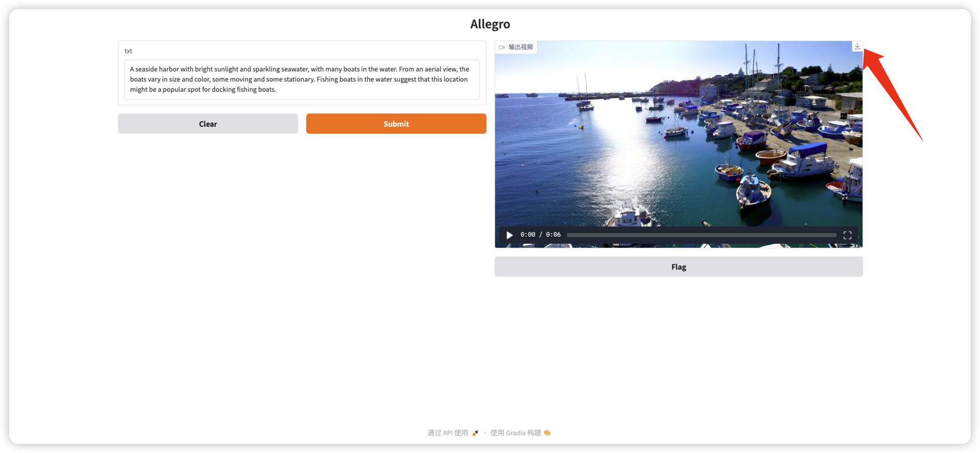The height and width of the screenshot is (453, 980).
Task: Open the 通过 API 使用 footer link
Action: (x=448, y=433)
